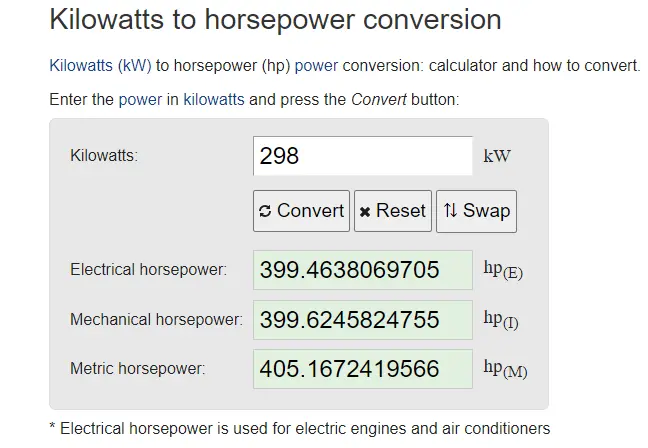Click the up-down arrows icon on Swap

click(450, 211)
